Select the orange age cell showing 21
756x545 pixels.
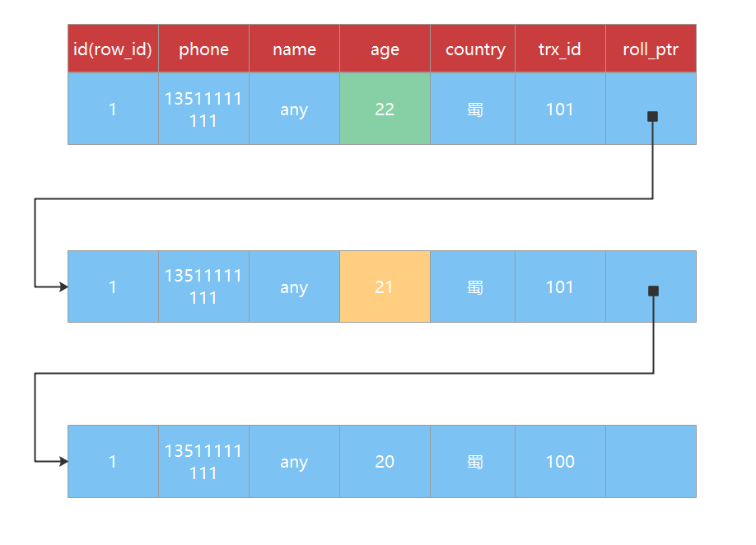point(385,286)
